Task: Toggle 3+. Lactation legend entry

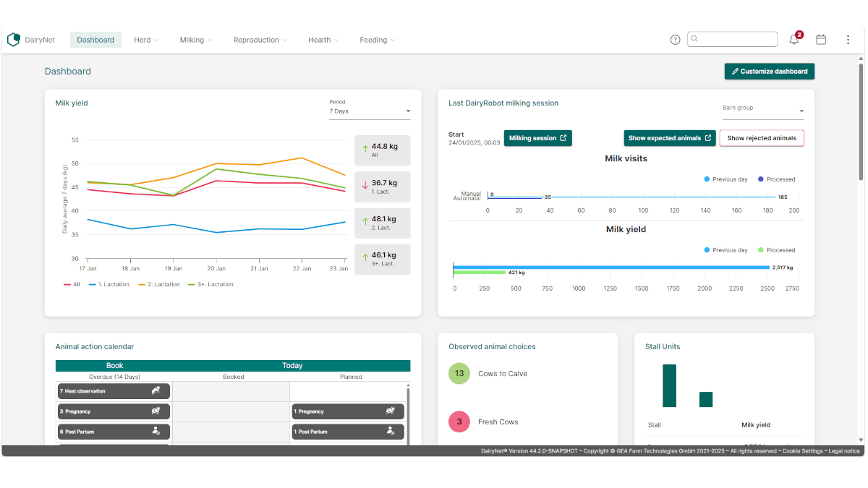Action: click(210, 285)
